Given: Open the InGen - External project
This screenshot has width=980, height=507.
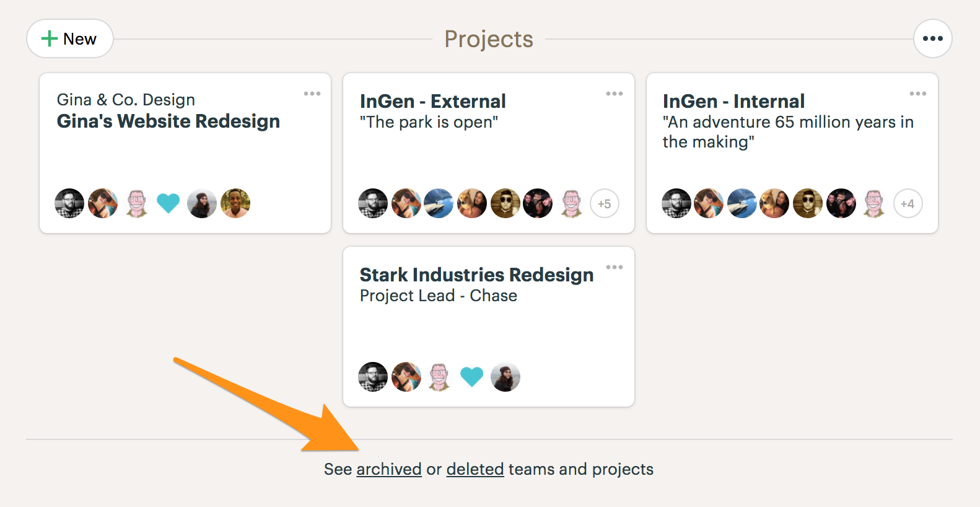Looking at the screenshot, I should (432, 101).
